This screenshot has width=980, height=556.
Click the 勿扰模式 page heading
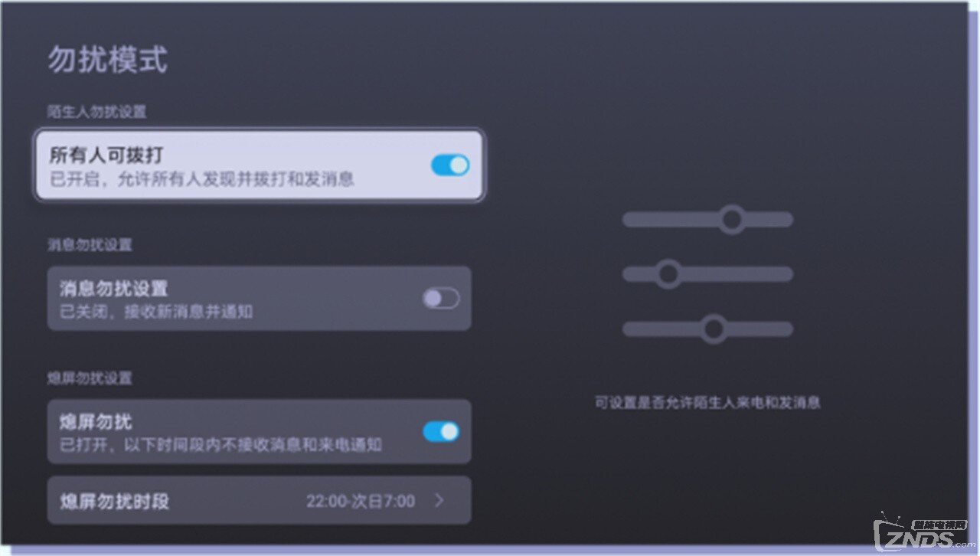(108, 60)
